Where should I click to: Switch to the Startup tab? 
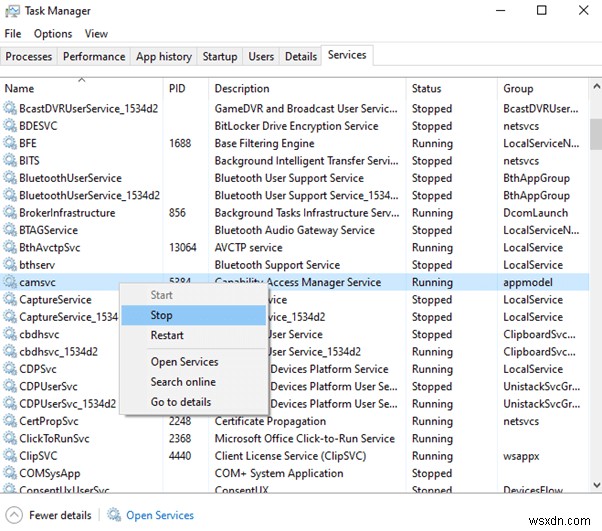[x=220, y=56]
